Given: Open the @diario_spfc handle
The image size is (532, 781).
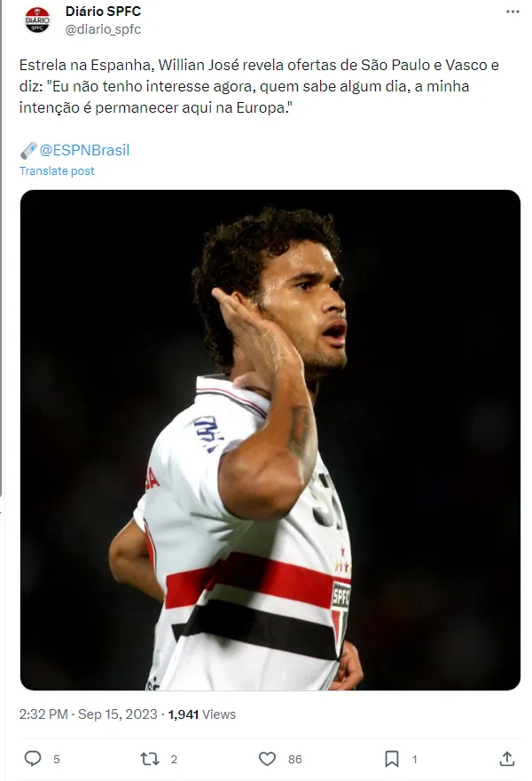Looking at the screenshot, I should pyautogui.click(x=103, y=29).
